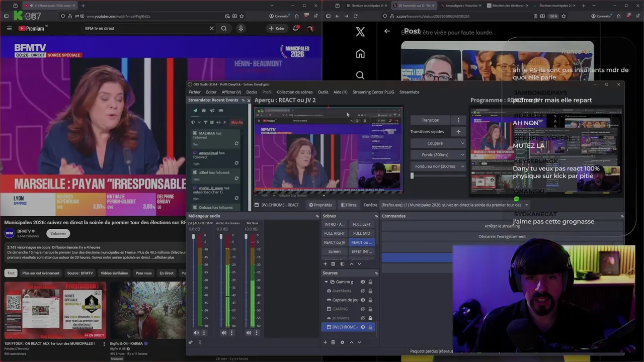Move source down in Sources panel
The width and height of the screenshot is (644, 362).
359,342
